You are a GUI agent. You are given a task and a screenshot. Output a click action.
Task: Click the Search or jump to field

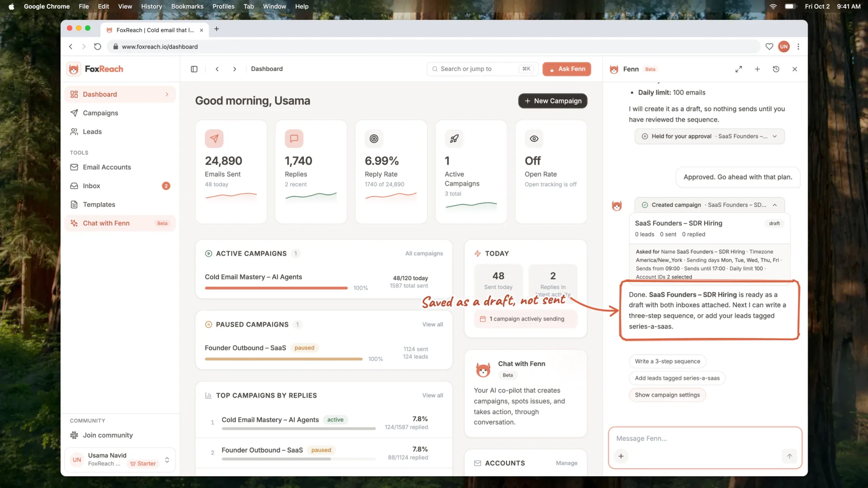point(482,69)
